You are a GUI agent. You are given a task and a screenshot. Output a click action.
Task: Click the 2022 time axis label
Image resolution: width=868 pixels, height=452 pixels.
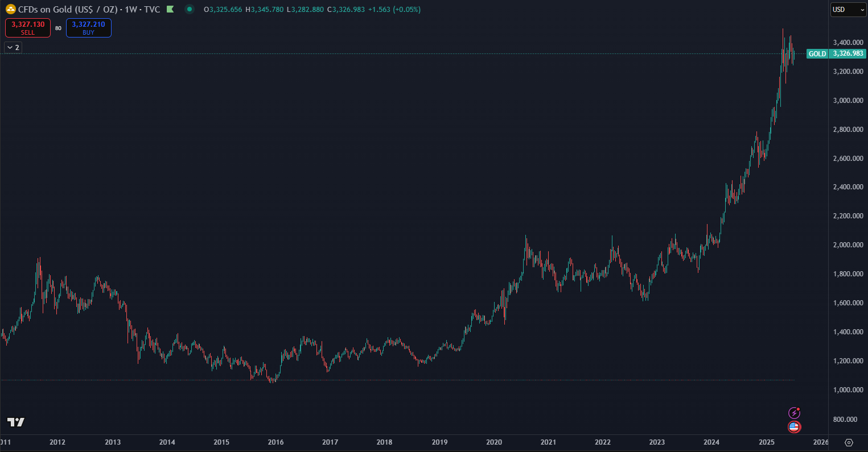point(603,442)
